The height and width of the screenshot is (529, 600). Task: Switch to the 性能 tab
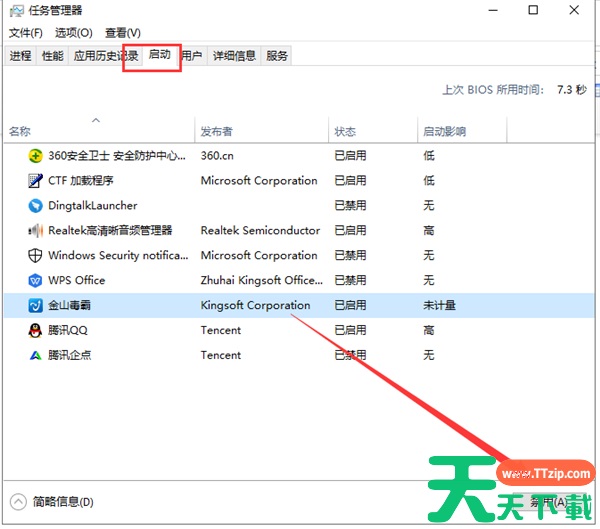(52, 56)
